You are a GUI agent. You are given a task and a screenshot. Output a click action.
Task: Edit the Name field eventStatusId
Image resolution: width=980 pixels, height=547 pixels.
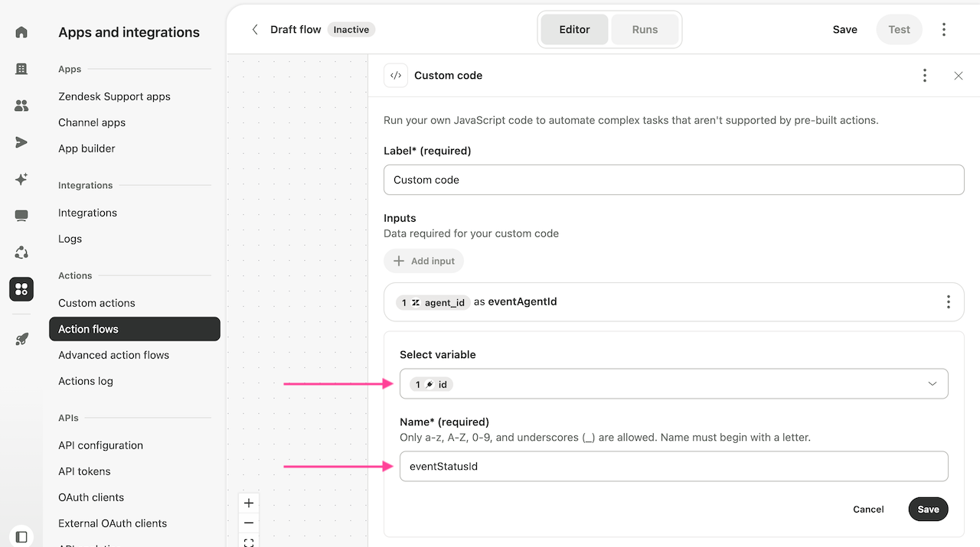tap(674, 466)
